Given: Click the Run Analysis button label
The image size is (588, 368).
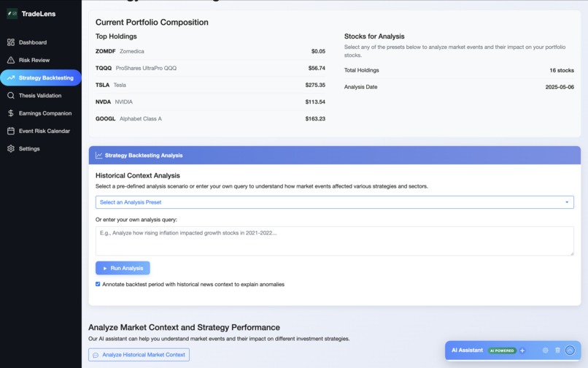Looking at the screenshot, I should click(127, 268).
